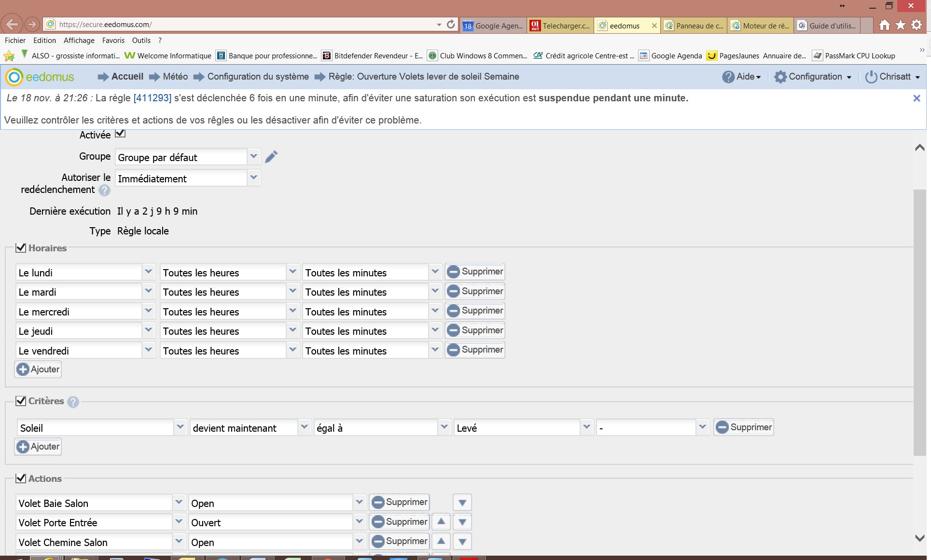Enable the Horaires section checkbox

(21, 247)
